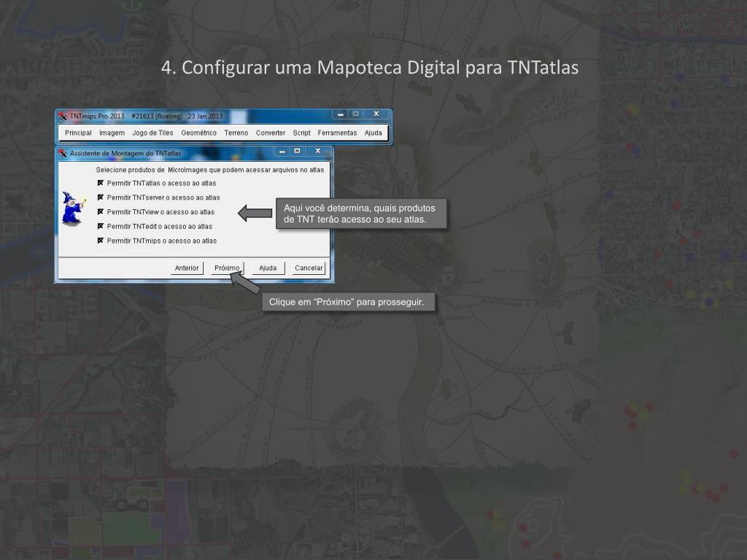747x560 pixels.
Task: Click Próximo to proceed
Action: (228, 268)
